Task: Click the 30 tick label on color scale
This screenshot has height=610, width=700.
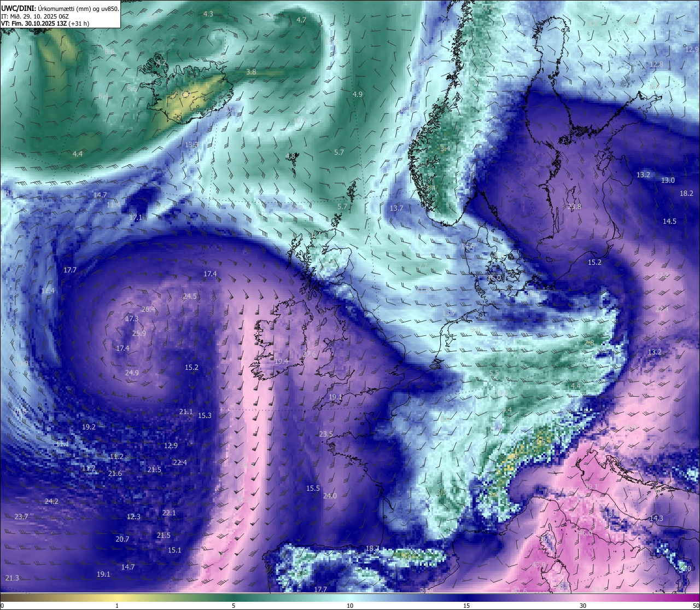Action: click(x=583, y=606)
